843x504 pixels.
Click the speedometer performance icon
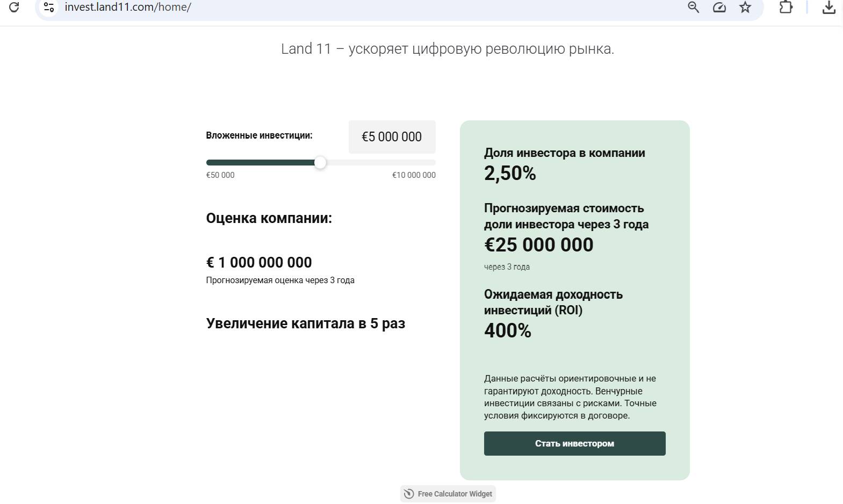(x=719, y=7)
